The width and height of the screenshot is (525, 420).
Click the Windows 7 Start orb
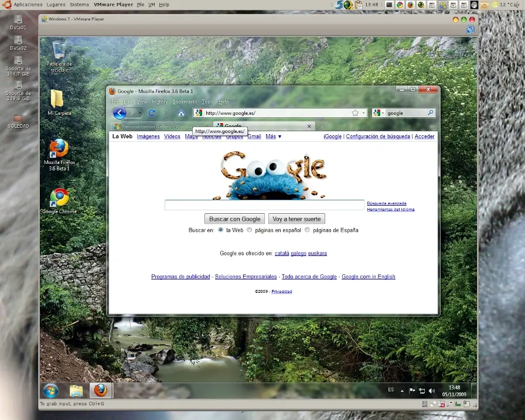tap(50, 390)
